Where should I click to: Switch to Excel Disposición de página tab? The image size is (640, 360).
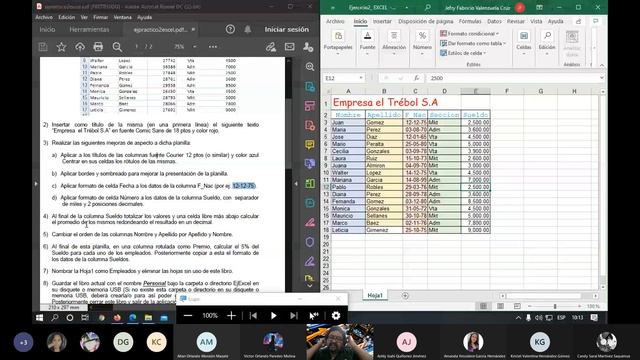(426, 21)
